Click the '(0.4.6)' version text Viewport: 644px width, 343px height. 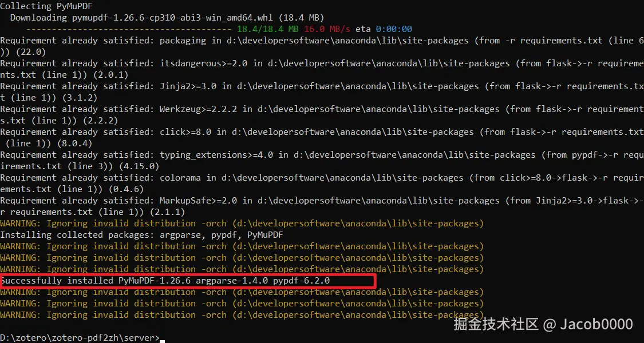pos(126,190)
